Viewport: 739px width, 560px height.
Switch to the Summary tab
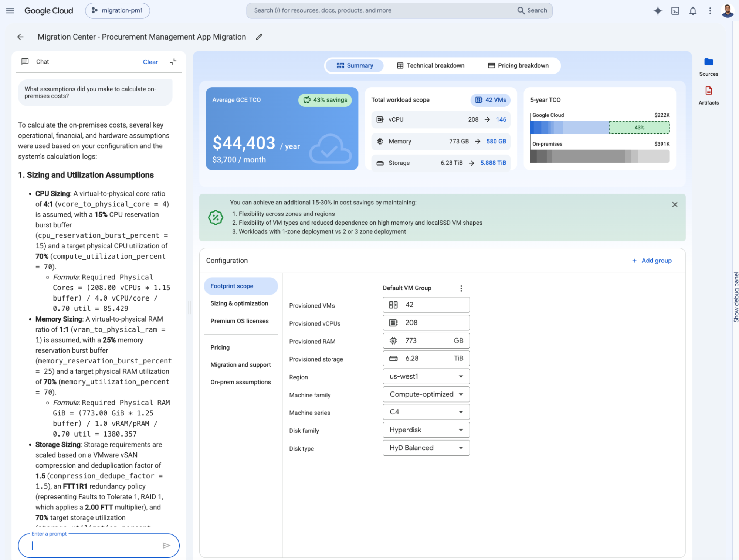pos(355,66)
